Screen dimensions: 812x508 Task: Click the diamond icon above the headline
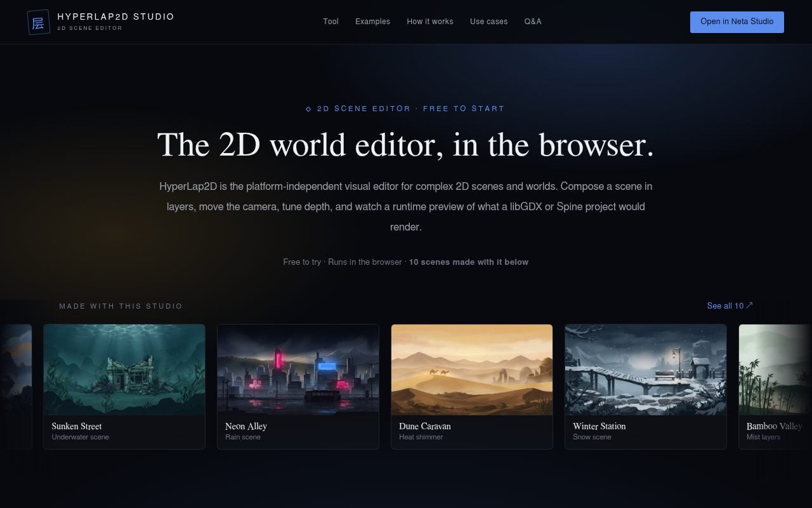tap(309, 109)
